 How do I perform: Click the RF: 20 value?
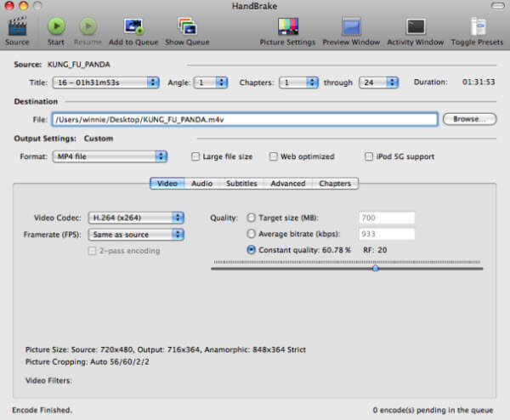[375, 250]
